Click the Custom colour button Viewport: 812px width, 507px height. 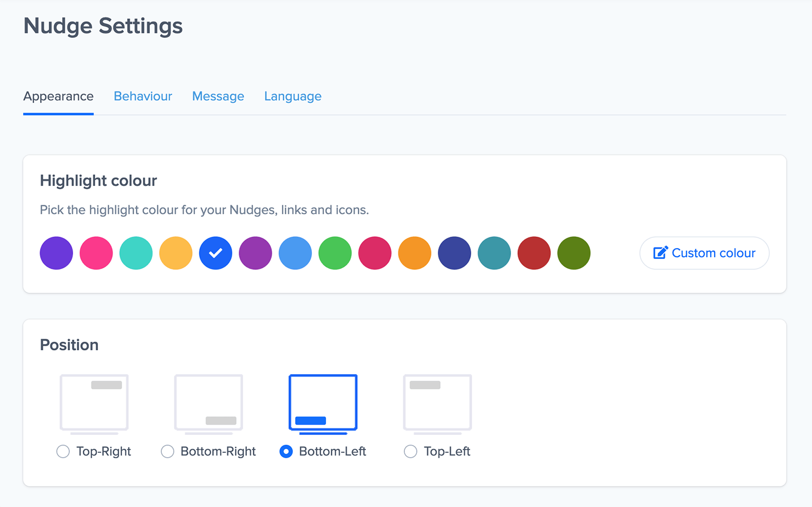(704, 253)
